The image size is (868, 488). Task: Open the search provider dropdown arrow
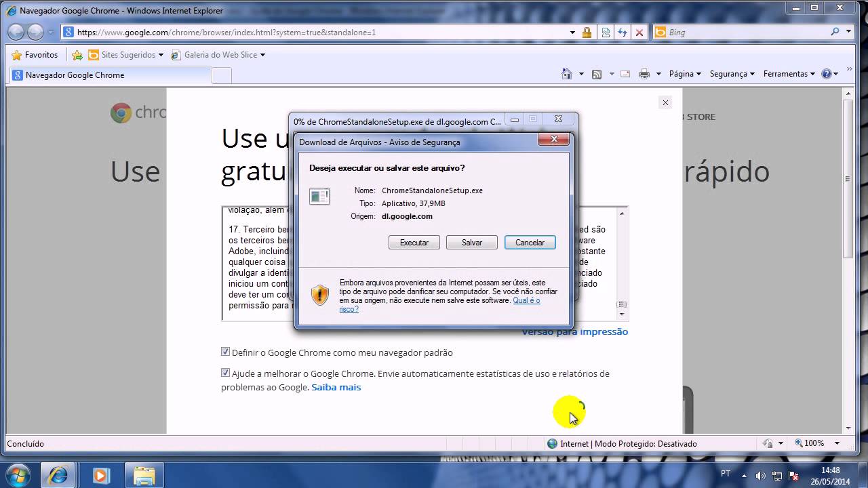(848, 32)
